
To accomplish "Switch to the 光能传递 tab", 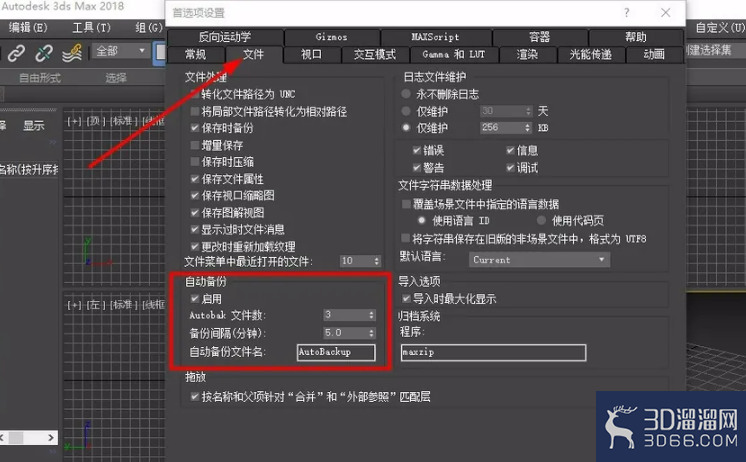I will pos(591,55).
